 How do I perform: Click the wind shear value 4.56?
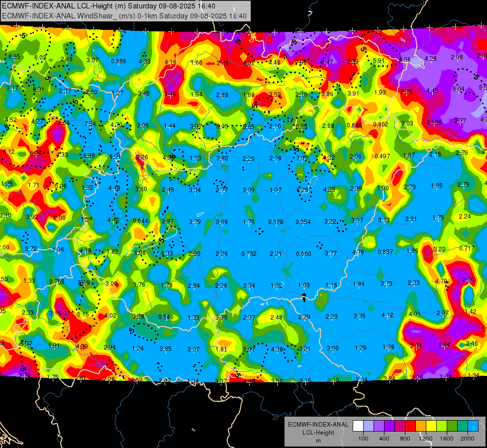(x=405, y=60)
